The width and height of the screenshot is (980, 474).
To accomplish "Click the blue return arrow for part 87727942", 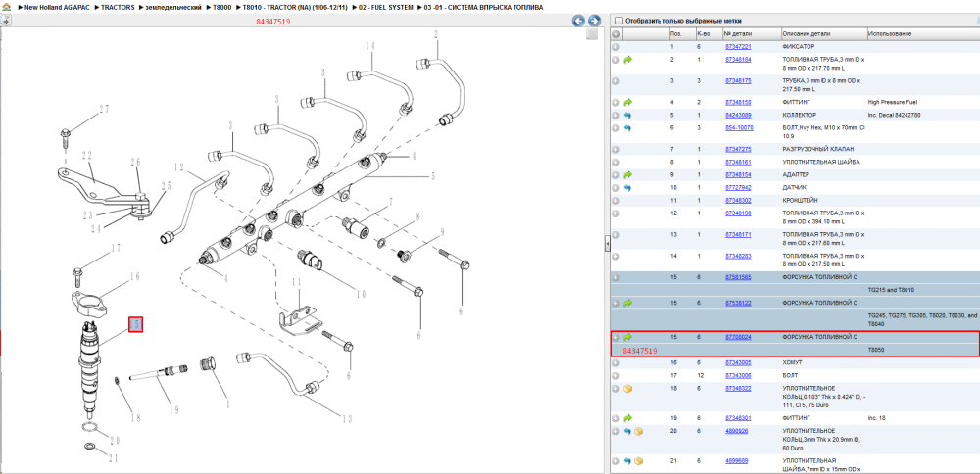I will click(628, 187).
